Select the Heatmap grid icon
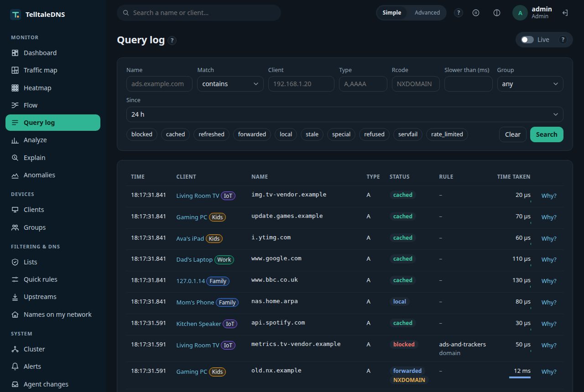This screenshot has width=584, height=392. tap(15, 88)
